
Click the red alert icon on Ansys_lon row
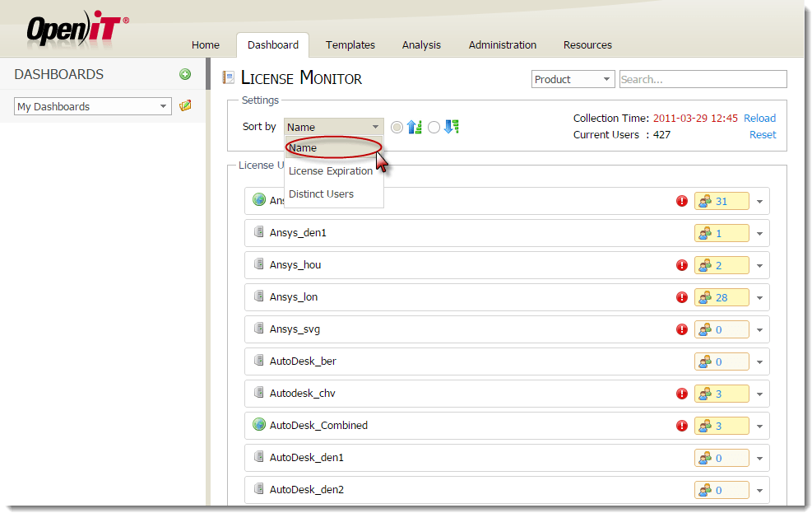681,297
